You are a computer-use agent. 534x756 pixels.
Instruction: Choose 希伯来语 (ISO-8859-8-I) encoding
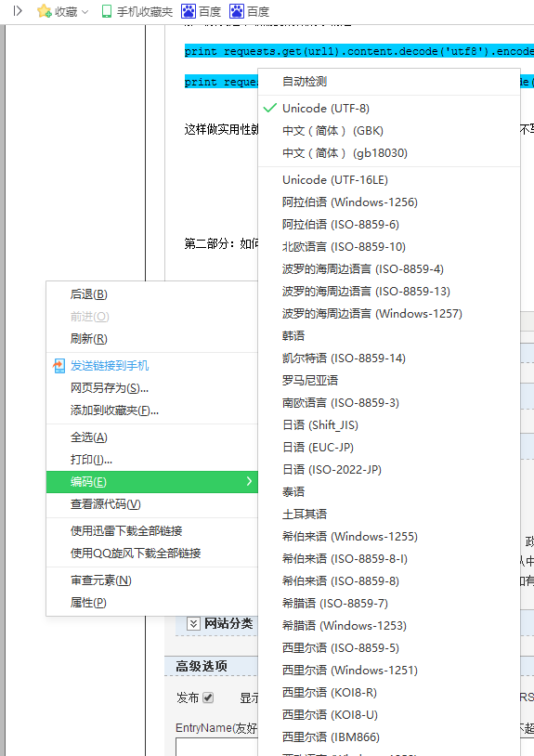click(x=389, y=558)
